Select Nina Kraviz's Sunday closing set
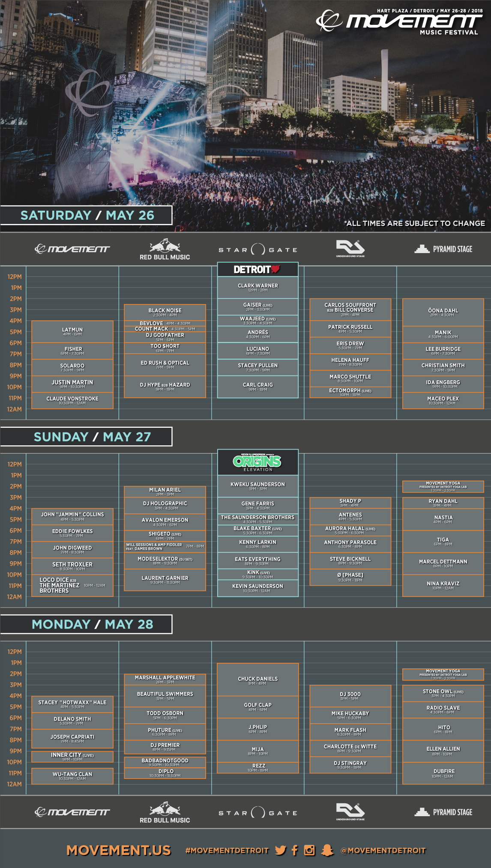The height and width of the screenshot is (868, 491). [x=443, y=585]
